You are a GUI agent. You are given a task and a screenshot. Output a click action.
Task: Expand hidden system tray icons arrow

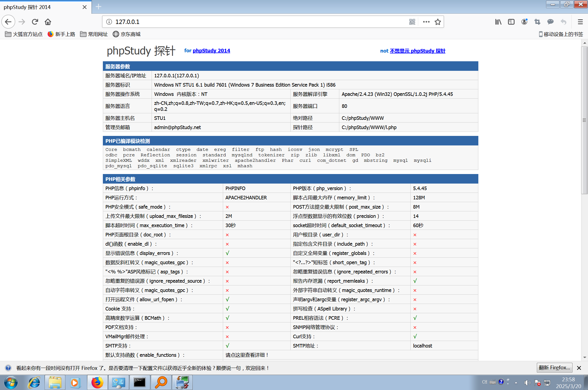pyautogui.click(x=516, y=383)
